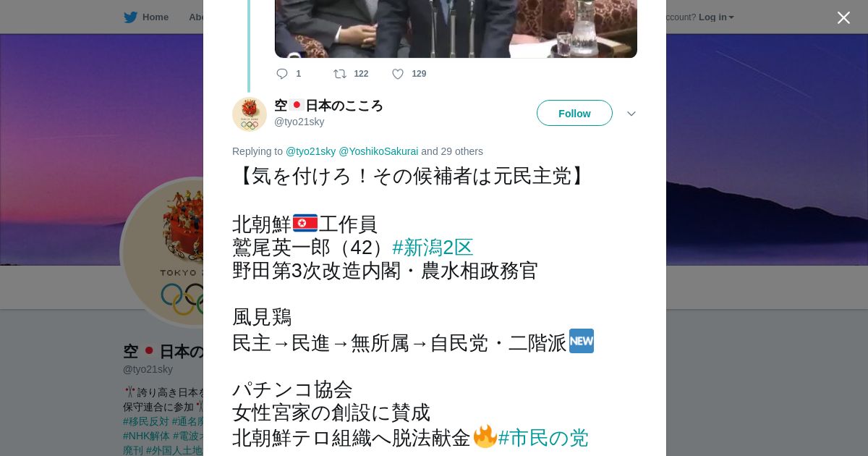Click the @tyo21sky handle under the name
This screenshot has width=868, height=456.
click(x=299, y=122)
